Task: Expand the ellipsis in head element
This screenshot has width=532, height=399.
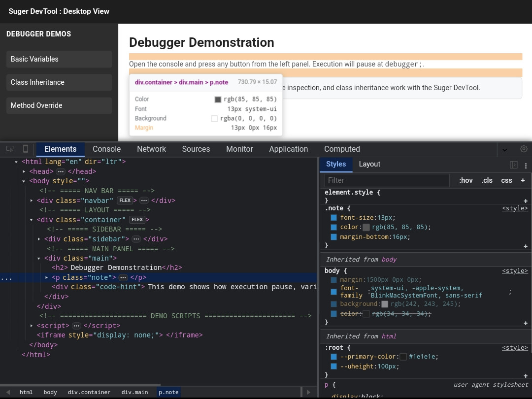Action: (61, 172)
